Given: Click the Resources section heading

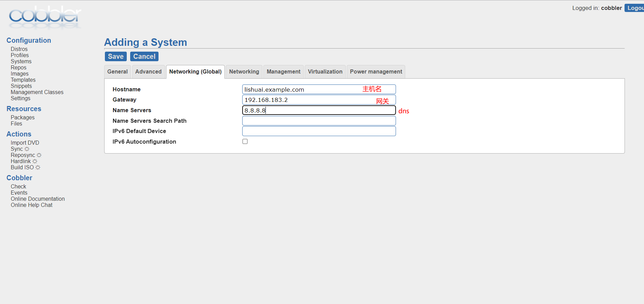Looking at the screenshot, I should point(24,109).
